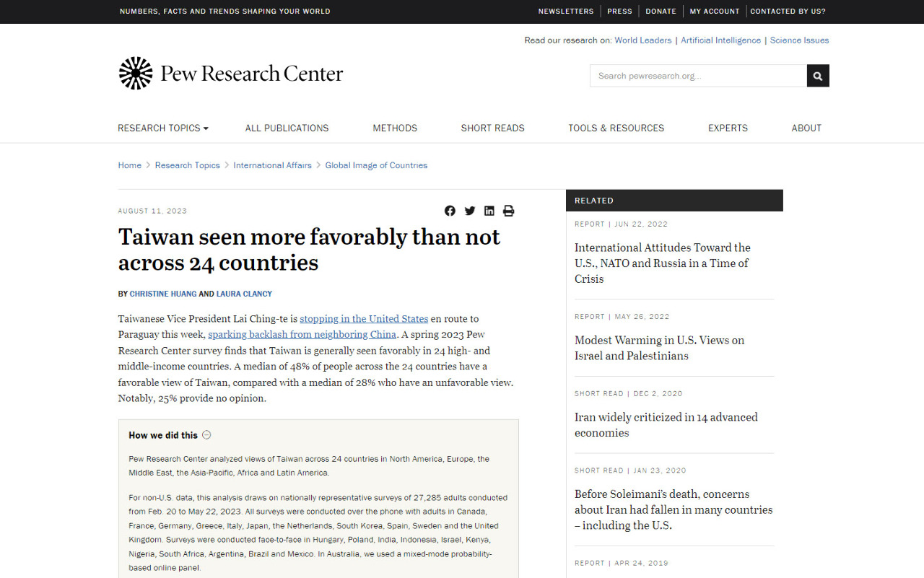Open the About page
The image size is (924, 578).
(x=806, y=128)
